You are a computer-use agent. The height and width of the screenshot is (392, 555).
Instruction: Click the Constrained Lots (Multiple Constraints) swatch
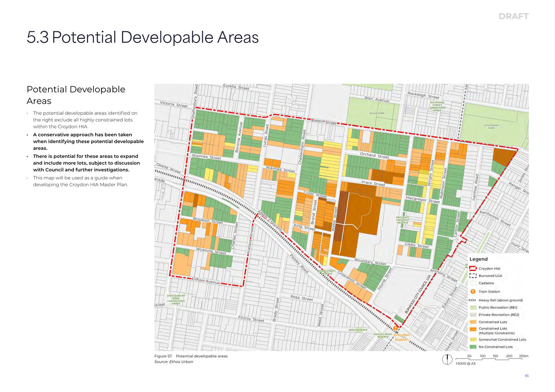tap(473, 329)
